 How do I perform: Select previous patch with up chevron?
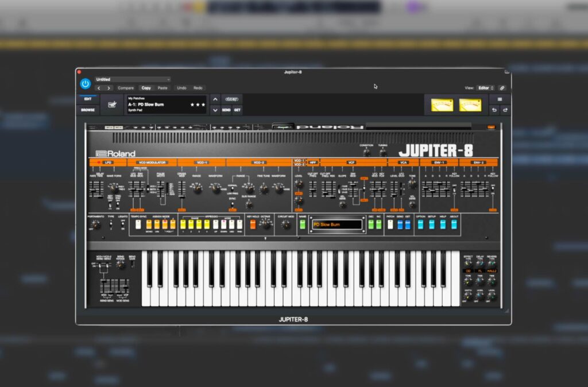click(215, 99)
